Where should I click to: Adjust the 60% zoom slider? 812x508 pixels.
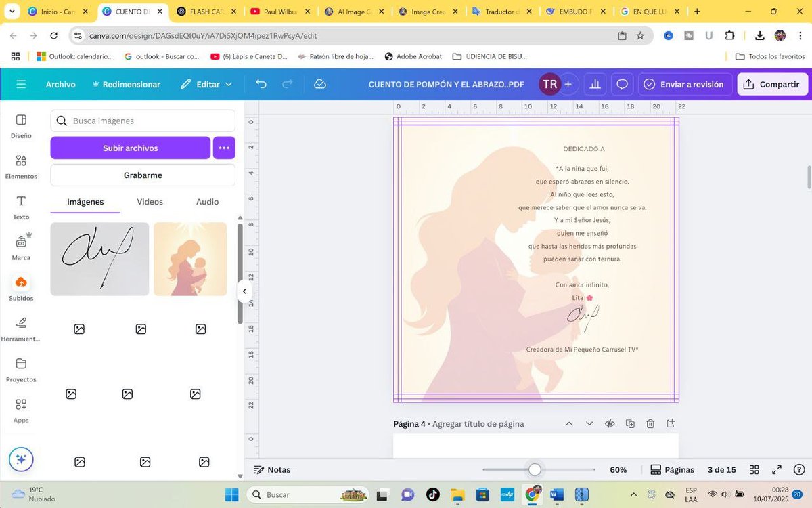coord(535,469)
